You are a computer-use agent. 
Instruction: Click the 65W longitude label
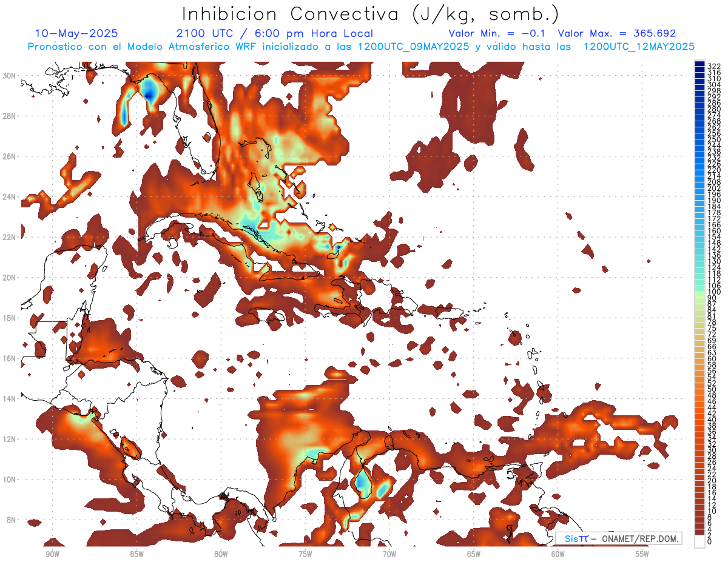pyautogui.click(x=474, y=554)
